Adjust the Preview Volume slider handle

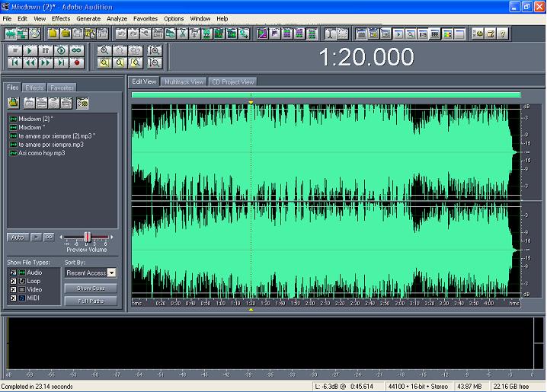click(88, 237)
